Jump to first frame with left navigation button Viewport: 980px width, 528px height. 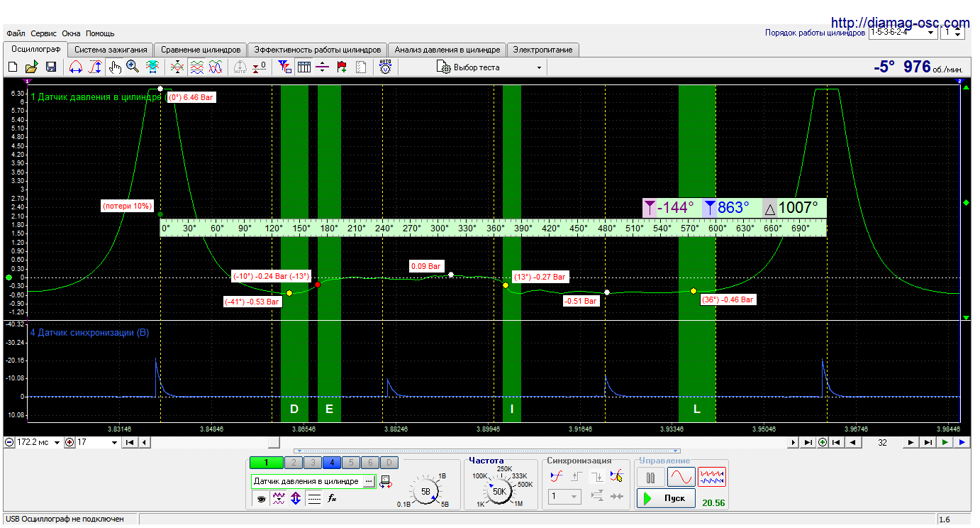pyautogui.click(x=130, y=442)
